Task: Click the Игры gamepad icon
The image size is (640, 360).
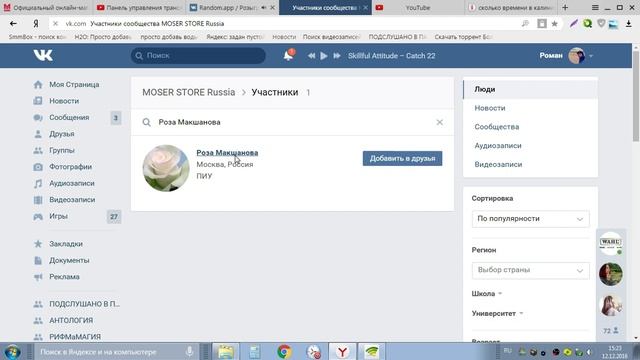Action: pyautogui.click(x=38, y=216)
